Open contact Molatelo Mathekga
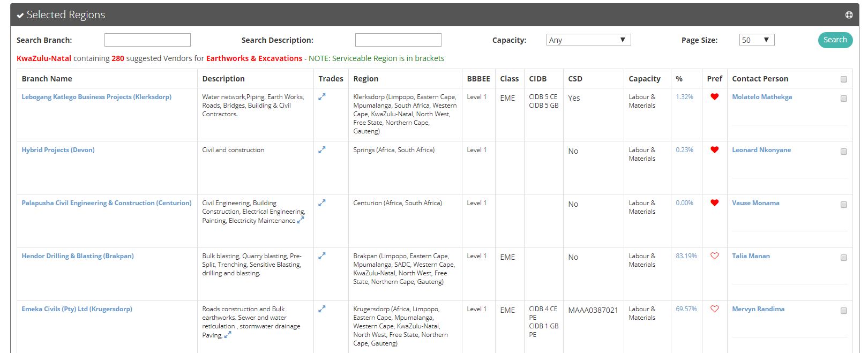 click(762, 97)
